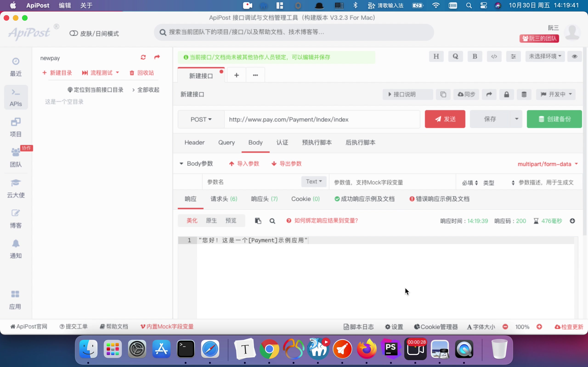This screenshot has width=588, height=367.
Task: Toggle the 皮肤/日间模式 light/dark mode switch
Action: coord(74,33)
